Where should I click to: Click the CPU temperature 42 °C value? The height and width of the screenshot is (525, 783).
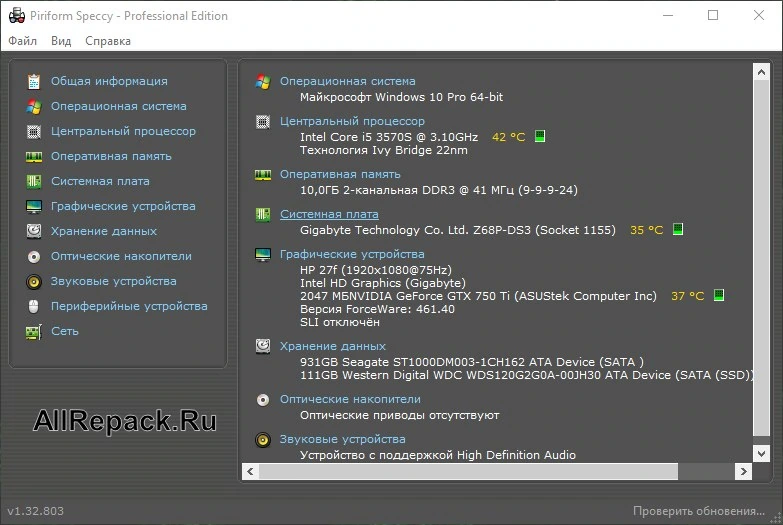(508, 137)
